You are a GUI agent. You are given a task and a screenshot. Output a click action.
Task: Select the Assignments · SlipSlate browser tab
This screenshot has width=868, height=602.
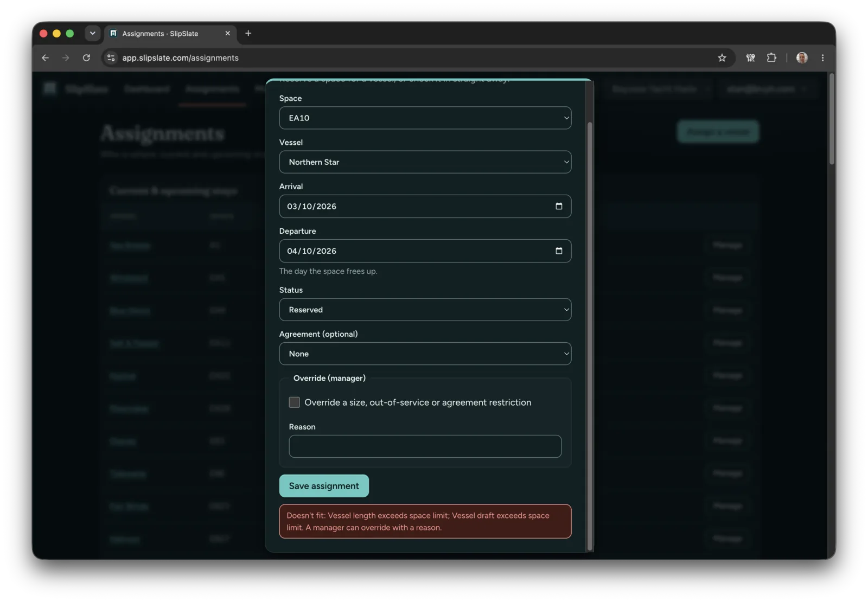(x=170, y=33)
